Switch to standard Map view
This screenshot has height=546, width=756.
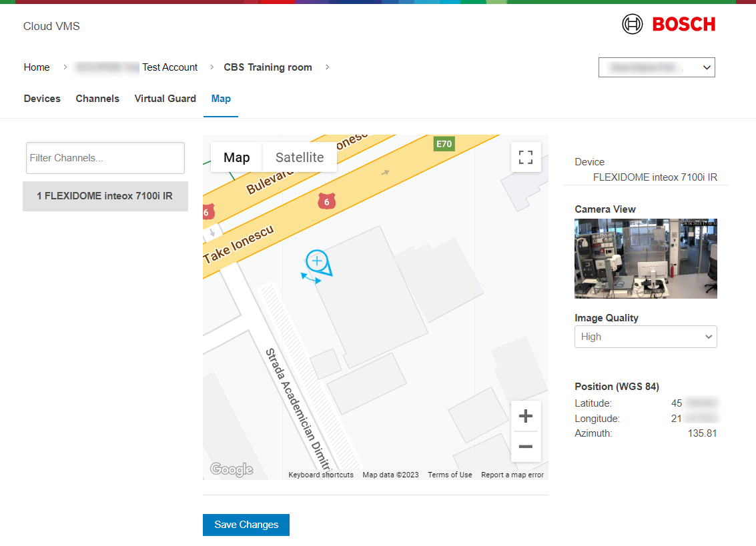(x=237, y=157)
